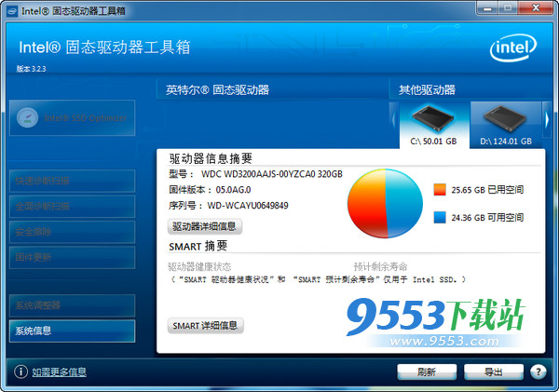
Task: Click the 驱动器详细信息 button
Action: coord(205,226)
